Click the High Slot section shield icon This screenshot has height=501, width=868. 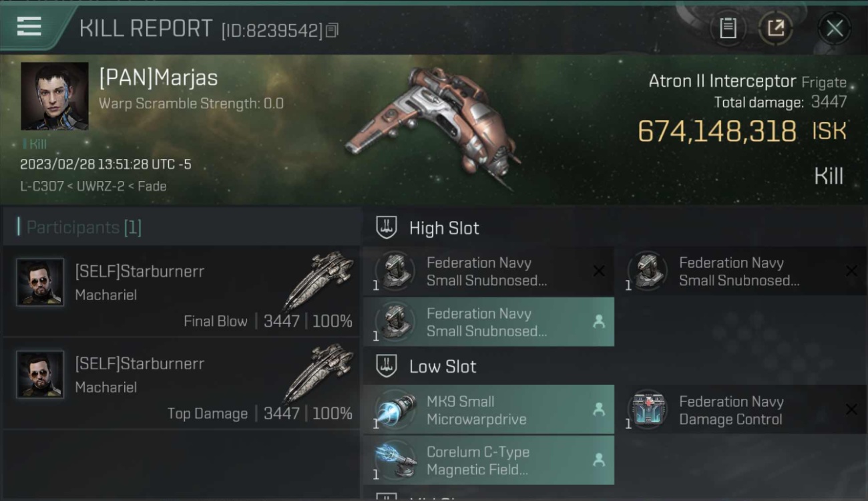pos(387,227)
